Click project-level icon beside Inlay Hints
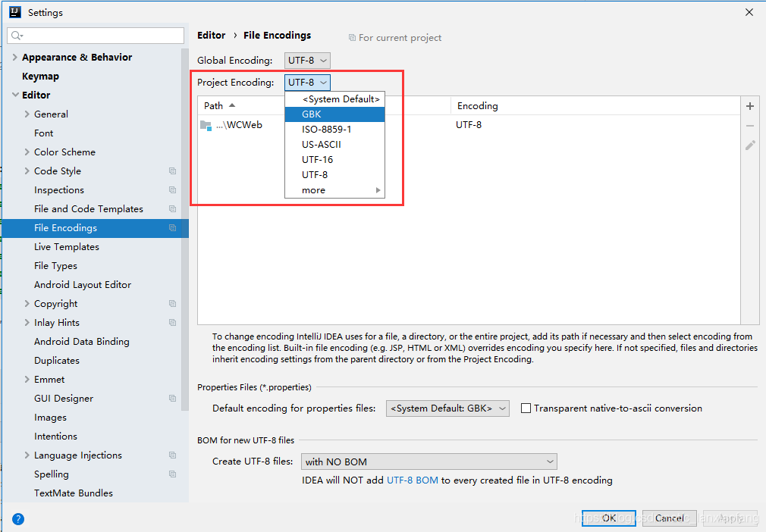Viewport: 766px width, 532px height. (172, 323)
